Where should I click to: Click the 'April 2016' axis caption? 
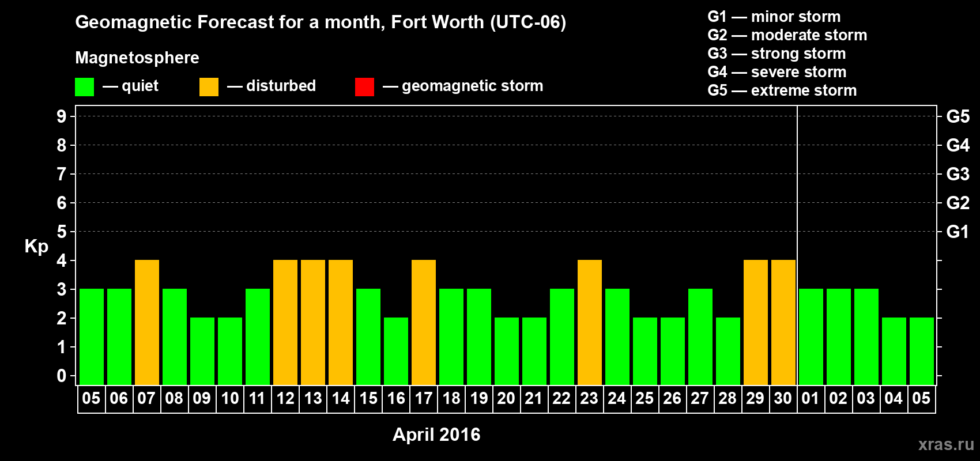point(436,434)
